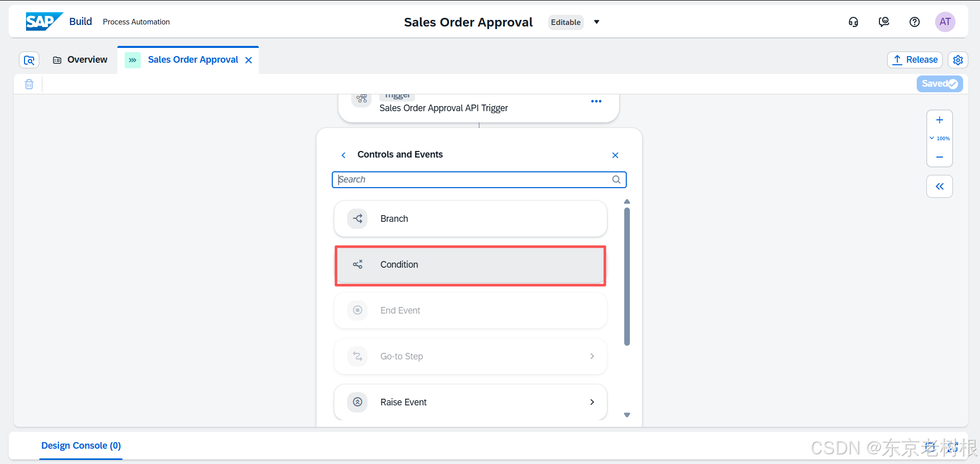Select the End Event item
This screenshot has height=464, width=980.
pos(470,311)
